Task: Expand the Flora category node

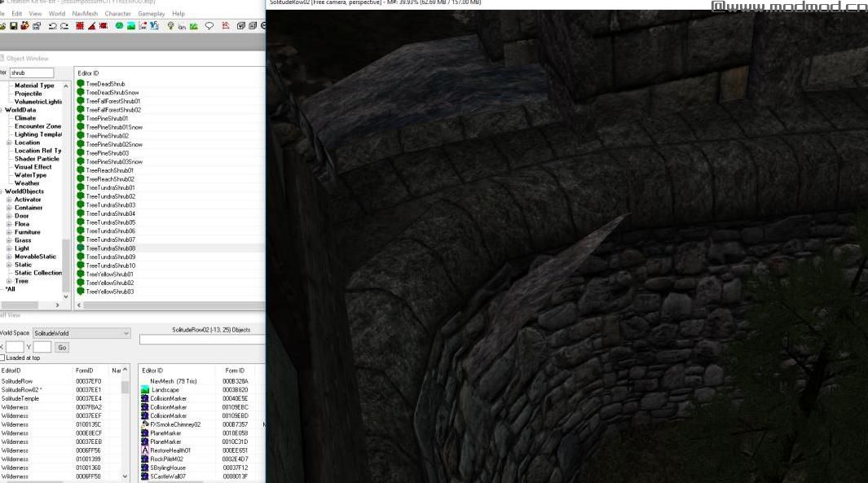Action: pyautogui.click(x=9, y=224)
